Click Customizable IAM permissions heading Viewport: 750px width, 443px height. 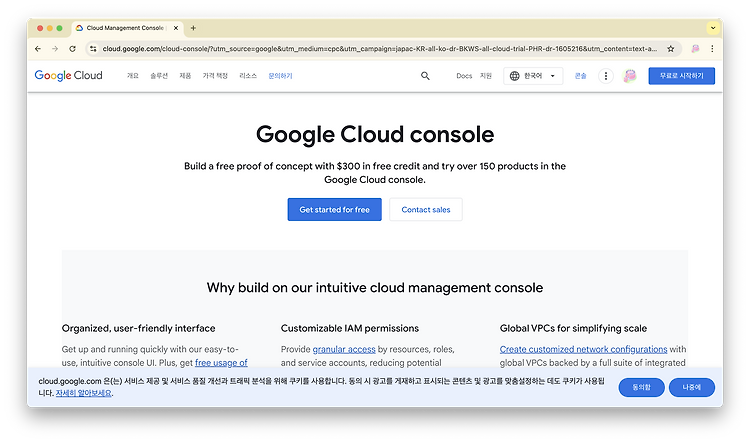coord(350,329)
